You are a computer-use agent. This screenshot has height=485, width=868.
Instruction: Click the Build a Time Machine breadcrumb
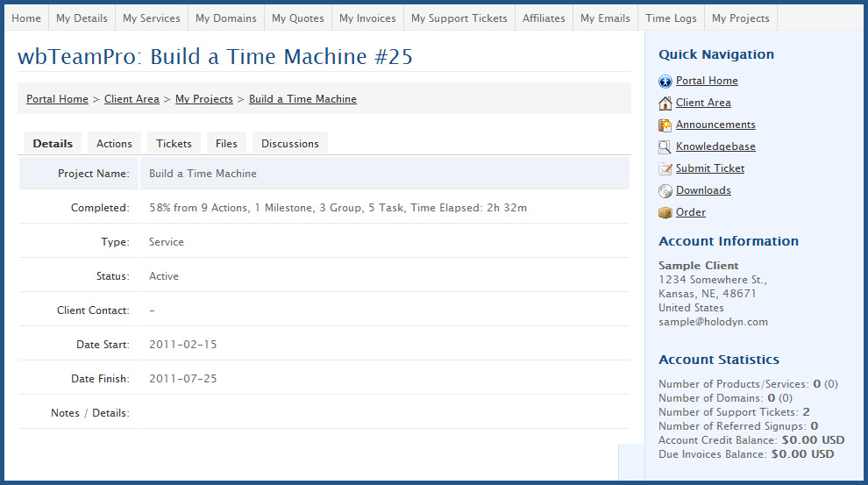302,99
